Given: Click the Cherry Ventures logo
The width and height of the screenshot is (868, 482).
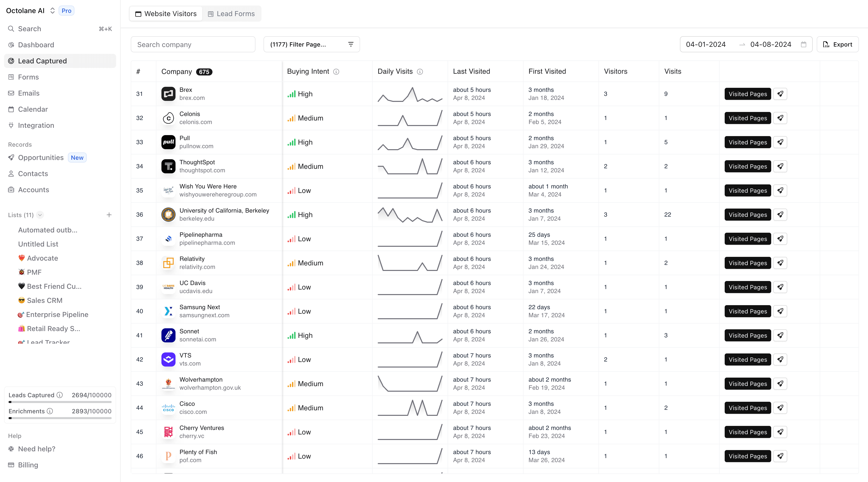Looking at the screenshot, I should point(168,432).
